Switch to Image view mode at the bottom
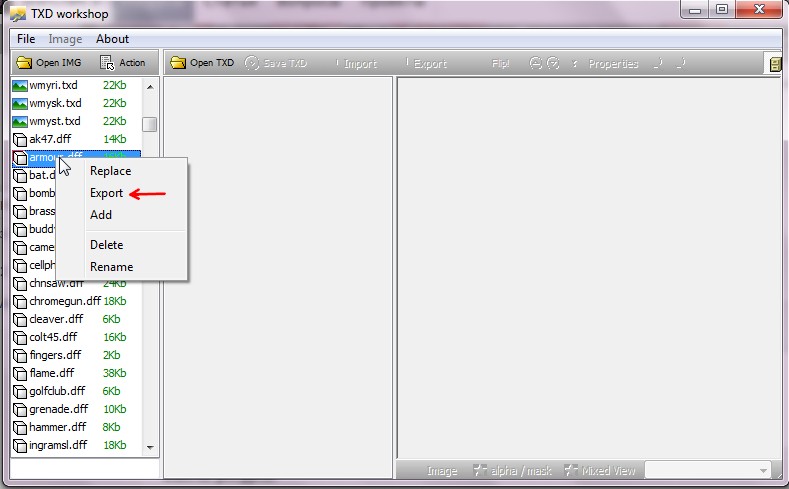Viewport: 789px width, 489px height. click(x=441, y=471)
